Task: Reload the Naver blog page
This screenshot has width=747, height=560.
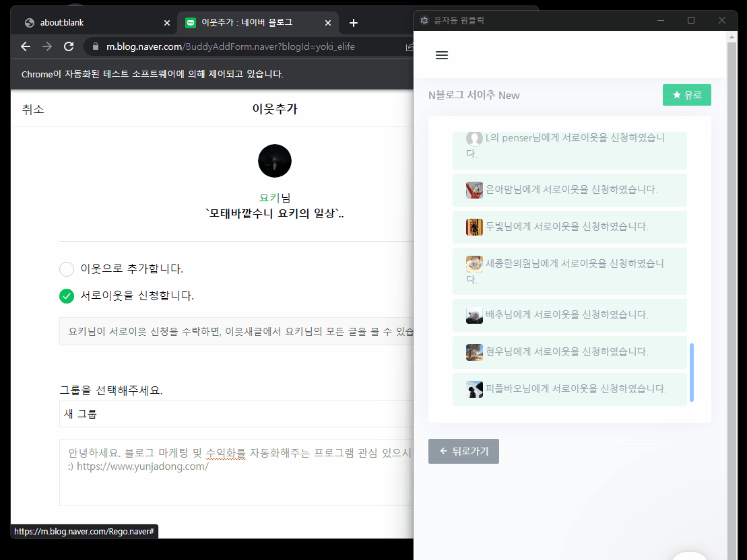Action: click(69, 46)
